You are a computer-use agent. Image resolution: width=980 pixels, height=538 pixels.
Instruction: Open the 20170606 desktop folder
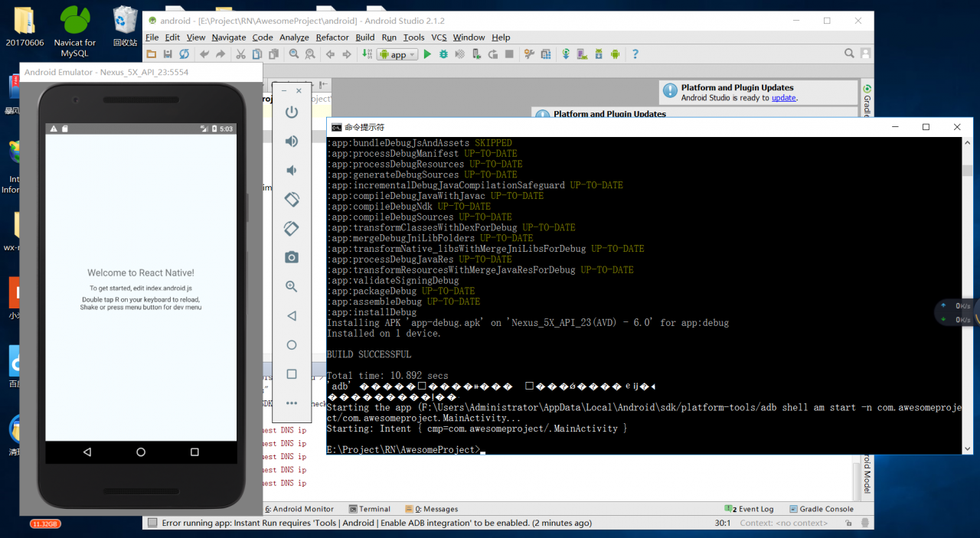[x=24, y=27]
